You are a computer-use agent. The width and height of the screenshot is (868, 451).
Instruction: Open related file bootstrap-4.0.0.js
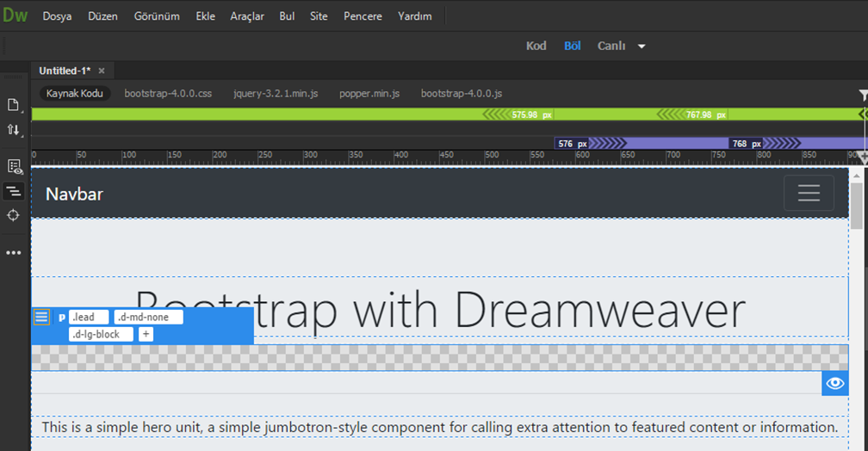click(x=462, y=93)
